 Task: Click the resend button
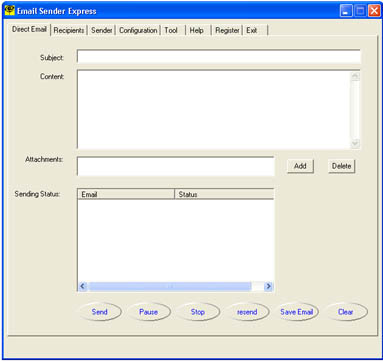point(247,312)
